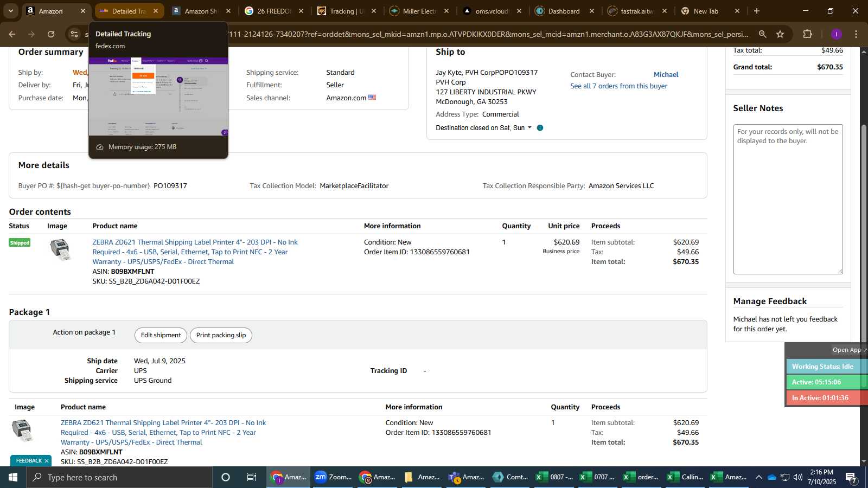Click the printer thumbnail in Order contents

click(x=60, y=249)
